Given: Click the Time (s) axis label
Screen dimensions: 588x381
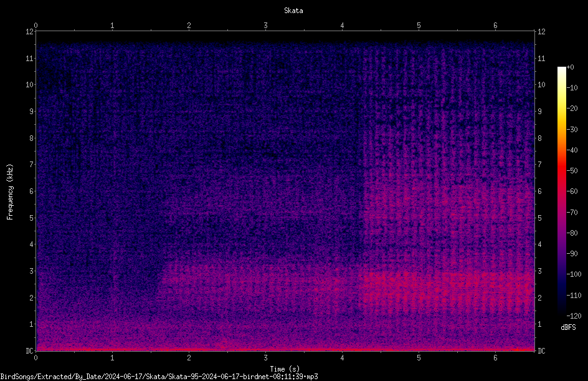Looking at the screenshot, I should click(x=285, y=369).
